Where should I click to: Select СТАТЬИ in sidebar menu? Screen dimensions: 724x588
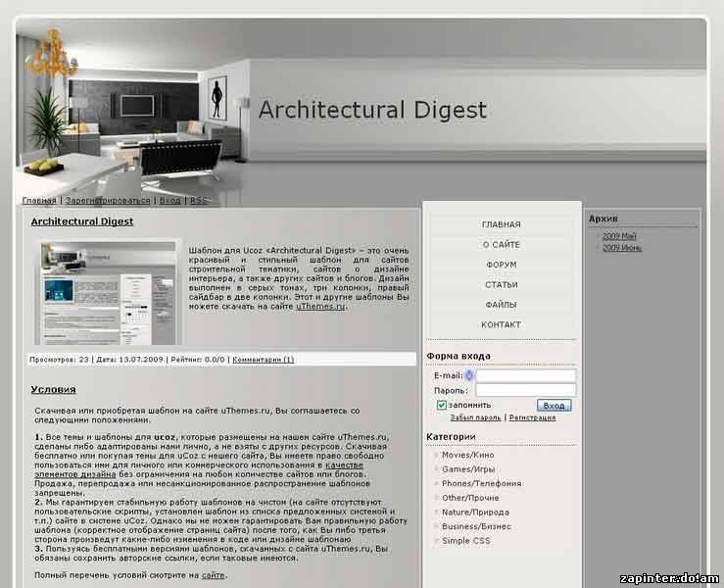tap(502, 285)
